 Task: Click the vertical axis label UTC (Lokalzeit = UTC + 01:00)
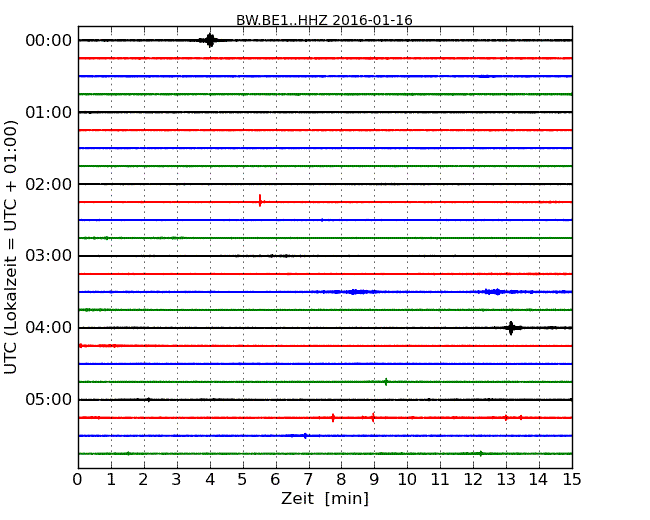coord(10,247)
